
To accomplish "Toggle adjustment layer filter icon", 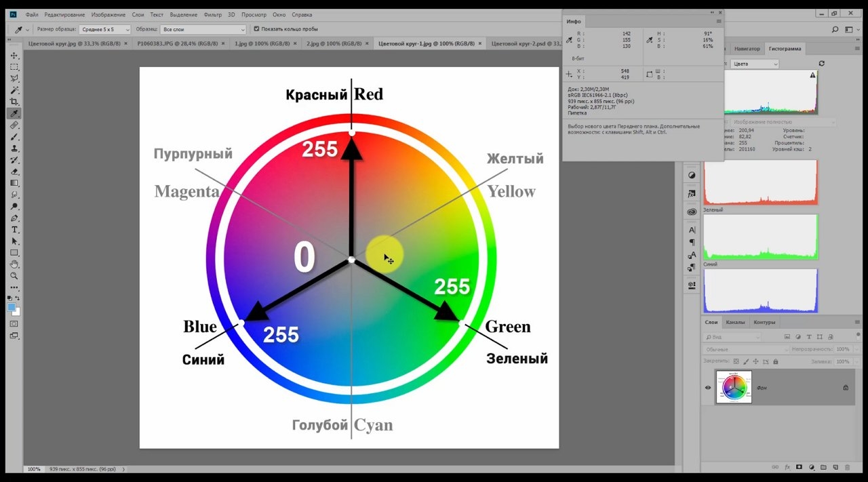I will (798, 336).
